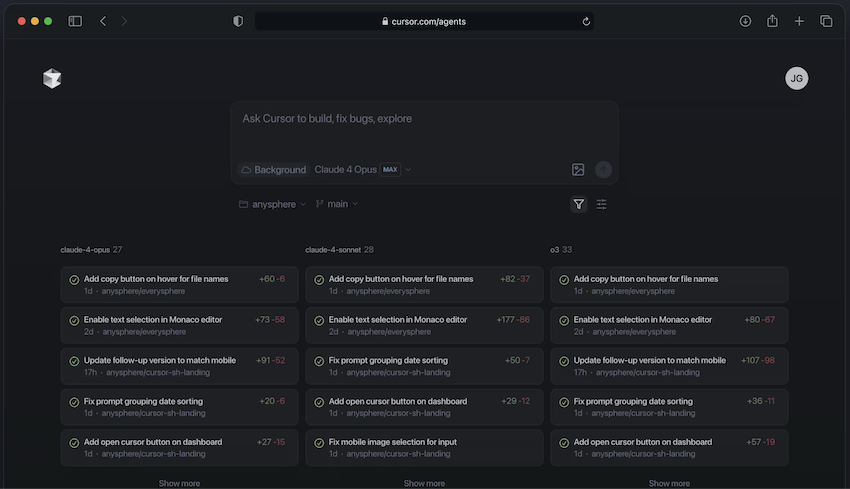Image resolution: width=850 pixels, height=489 pixels.
Task: Show the tab overview icon
Action: point(826,21)
